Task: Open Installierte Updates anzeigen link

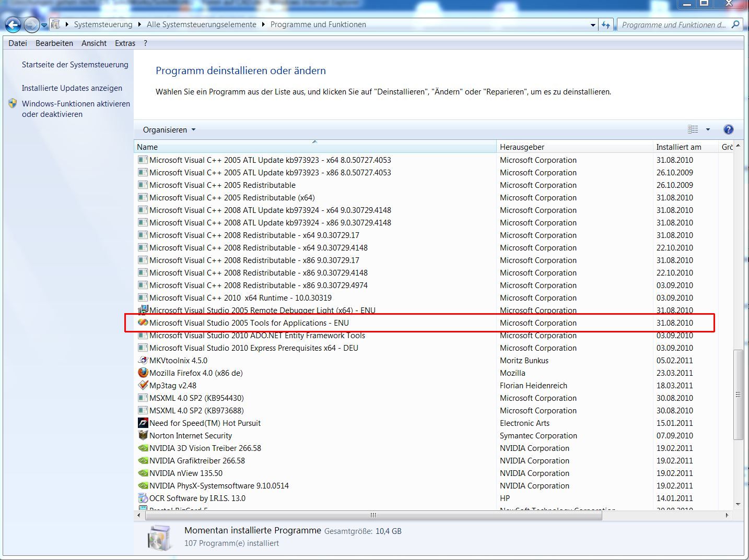Action: pyautogui.click(x=72, y=88)
